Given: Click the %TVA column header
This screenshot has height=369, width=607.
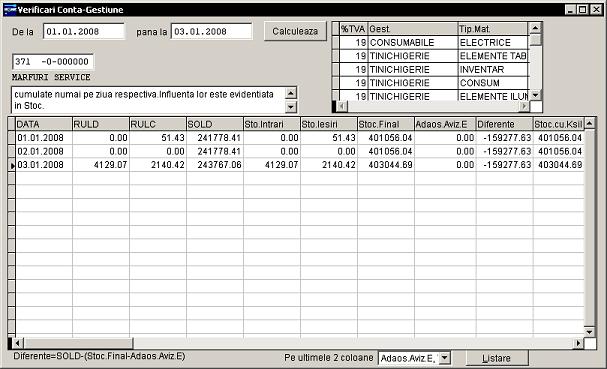Looking at the screenshot, I should point(353,29).
